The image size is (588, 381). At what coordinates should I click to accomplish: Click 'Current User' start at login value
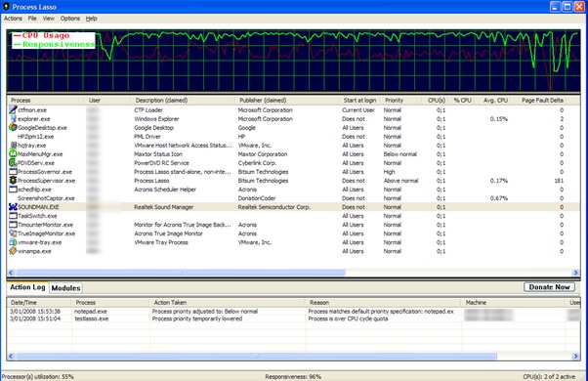point(358,109)
